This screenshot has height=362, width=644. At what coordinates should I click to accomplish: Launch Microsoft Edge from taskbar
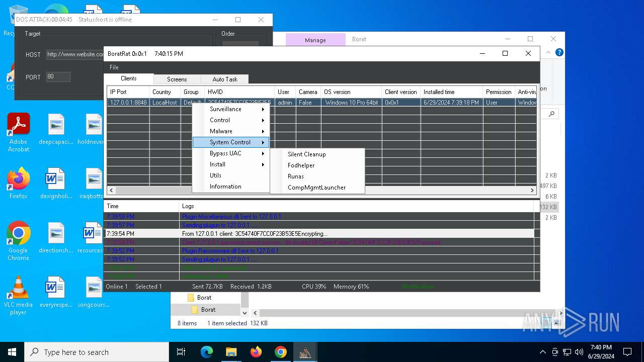(207, 352)
